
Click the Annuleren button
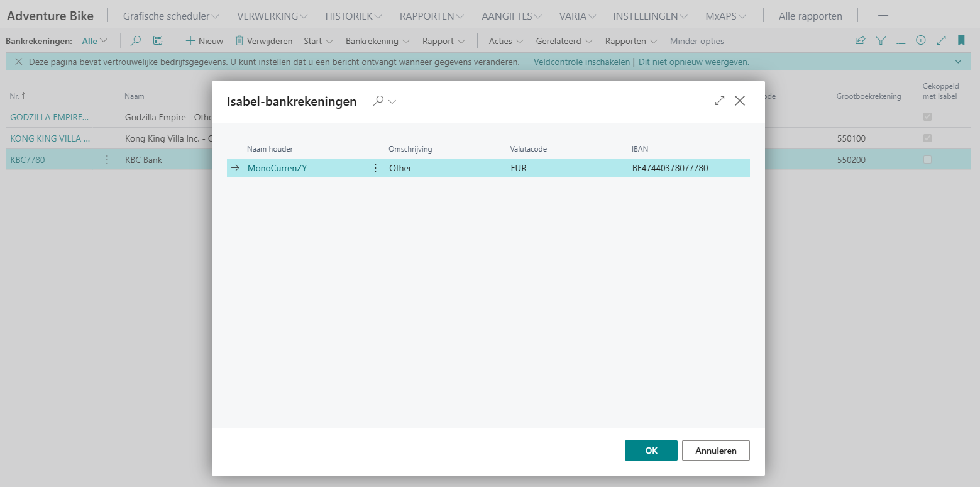715,451
